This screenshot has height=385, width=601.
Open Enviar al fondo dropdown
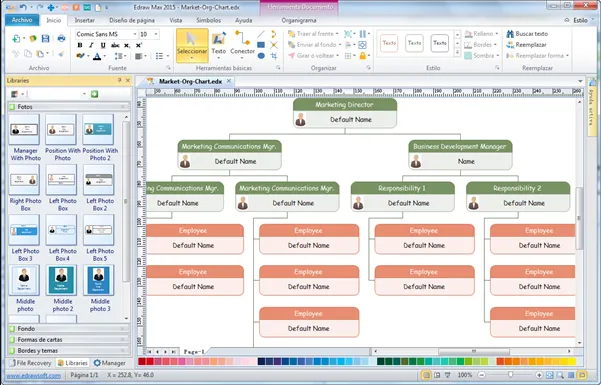314,45
